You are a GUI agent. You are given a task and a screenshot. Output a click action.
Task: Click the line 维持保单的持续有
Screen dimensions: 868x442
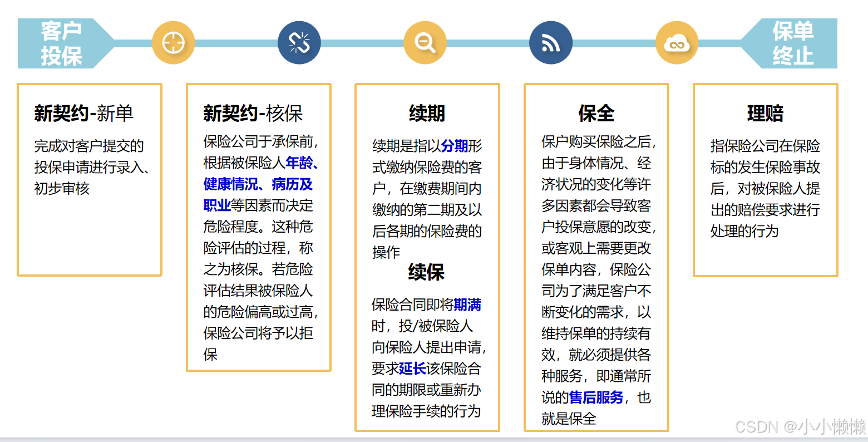596,333
